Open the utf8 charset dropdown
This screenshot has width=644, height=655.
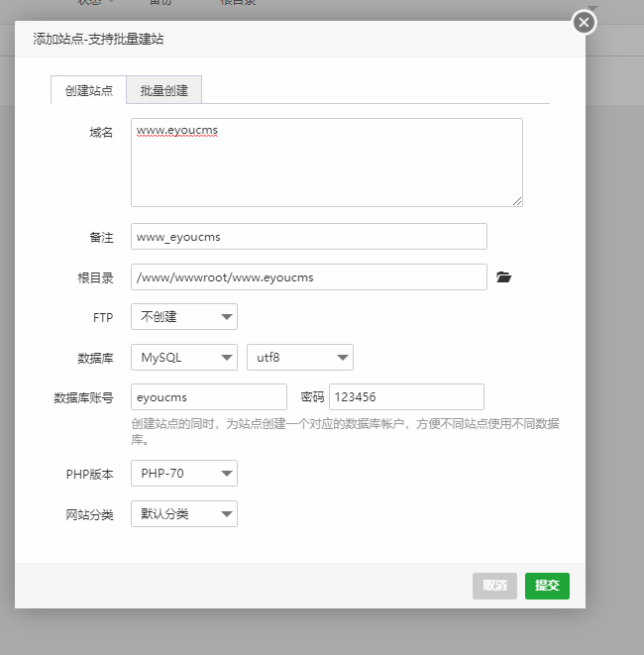pos(299,358)
